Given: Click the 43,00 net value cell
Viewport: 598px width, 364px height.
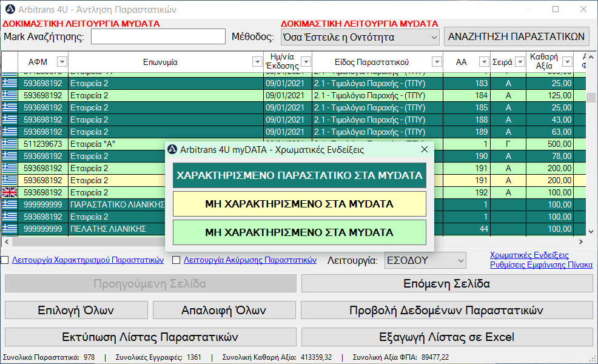Looking at the screenshot, I should coord(550,120).
